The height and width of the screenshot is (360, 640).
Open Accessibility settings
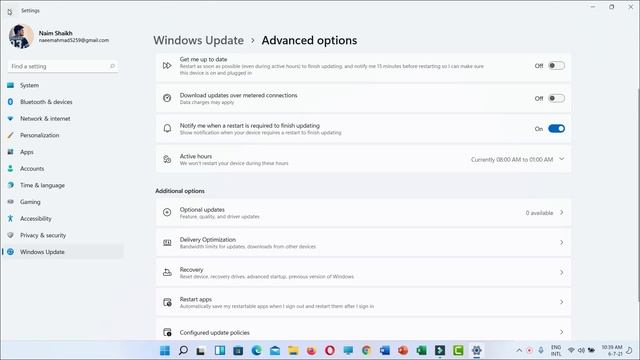[62, 219]
